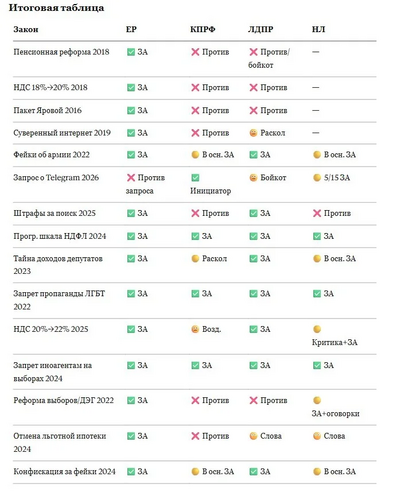Click the КПРФ column header
This screenshot has width=400, height=492.
pos(203,29)
